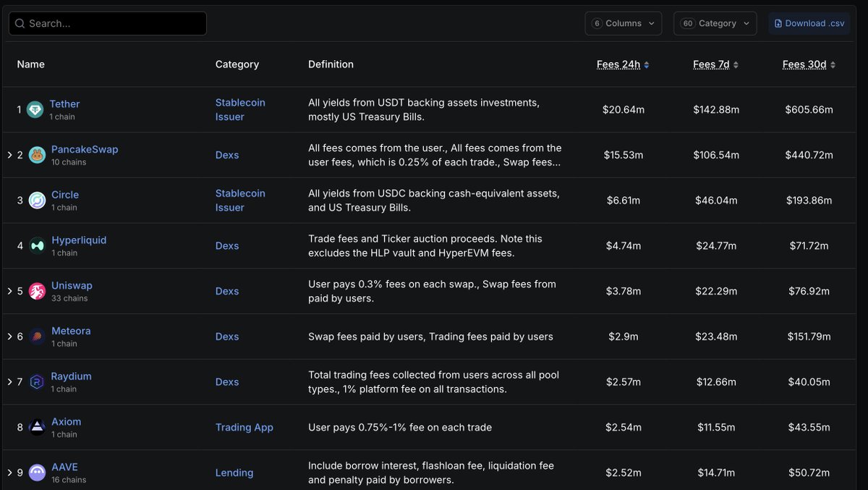Click PancakeSwap's Dexs category link
The height and width of the screenshot is (490, 868).
(227, 155)
